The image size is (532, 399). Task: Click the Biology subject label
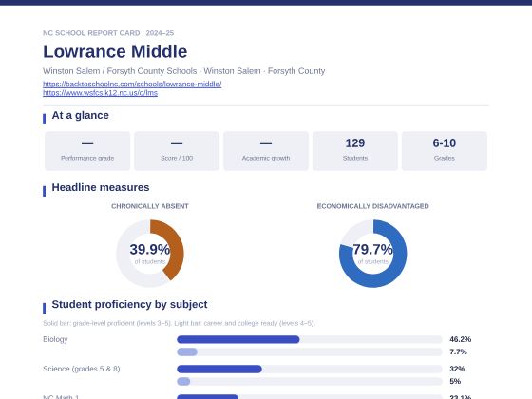[x=55, y=339]
